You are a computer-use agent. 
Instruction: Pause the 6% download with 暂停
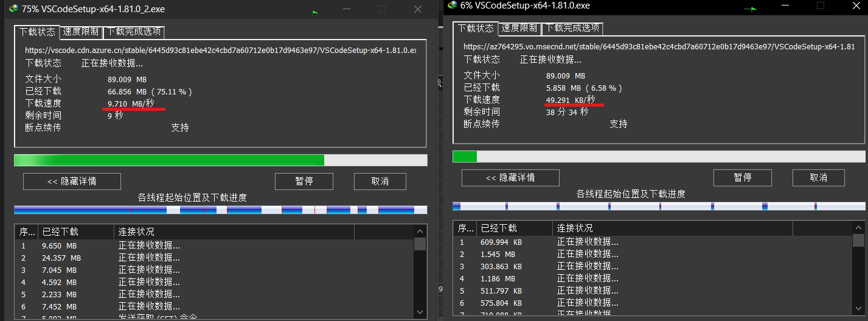(743, 178)
